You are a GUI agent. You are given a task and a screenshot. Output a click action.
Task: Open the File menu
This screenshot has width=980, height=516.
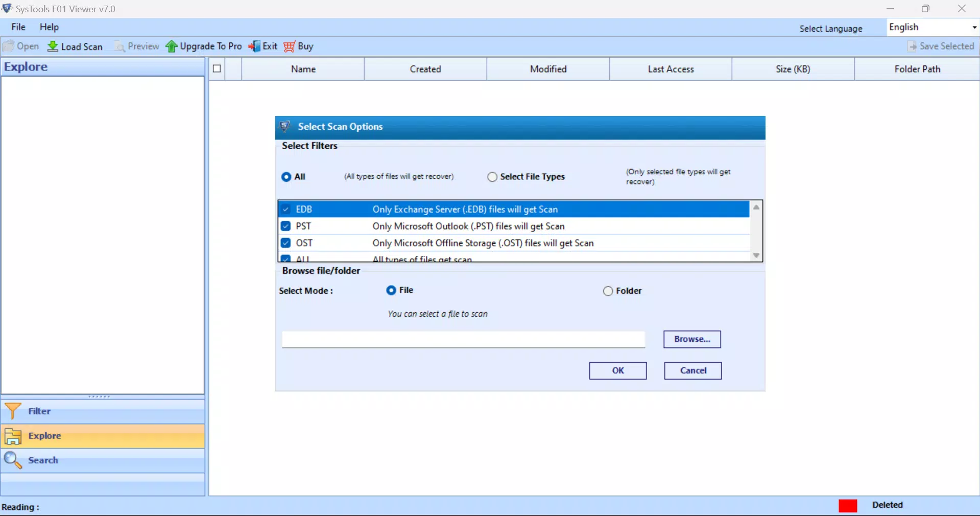point(18,27)
